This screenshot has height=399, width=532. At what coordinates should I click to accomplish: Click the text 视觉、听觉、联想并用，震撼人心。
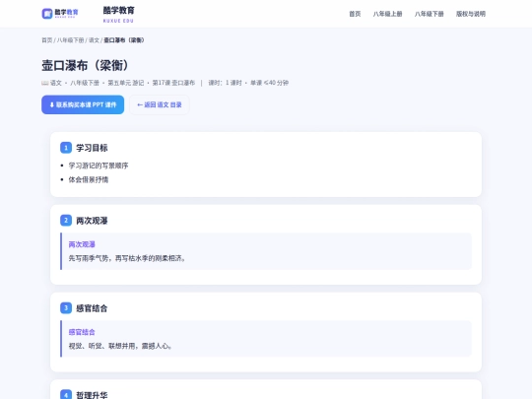(120, 346)
